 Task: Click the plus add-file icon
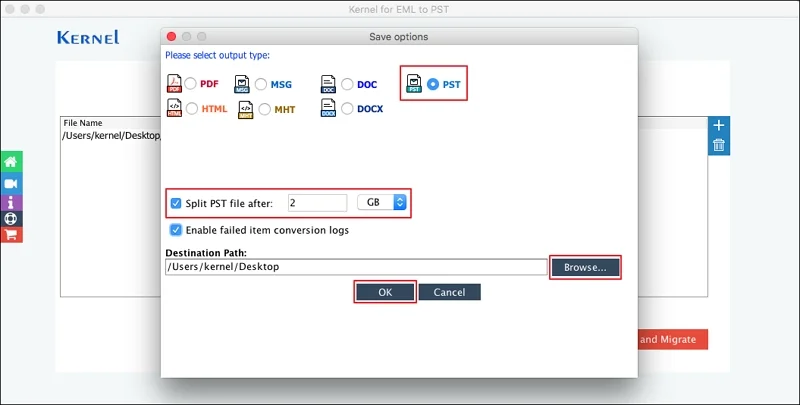pos(718,125)
